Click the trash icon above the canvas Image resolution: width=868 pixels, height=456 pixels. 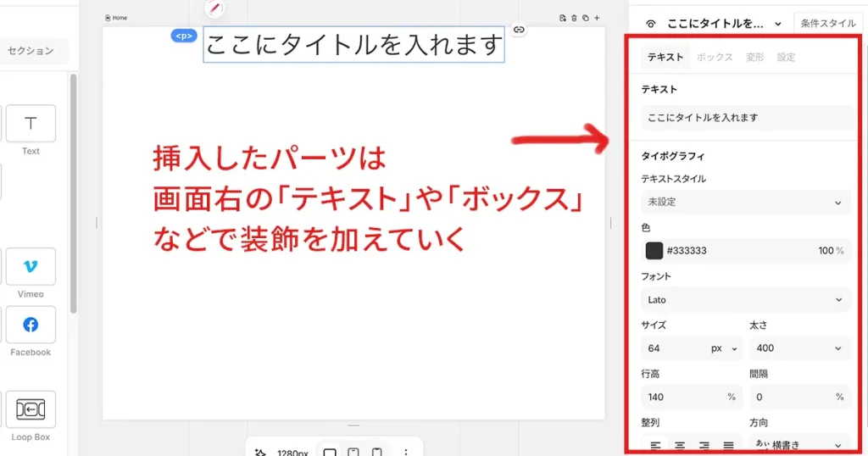point(574,19)
